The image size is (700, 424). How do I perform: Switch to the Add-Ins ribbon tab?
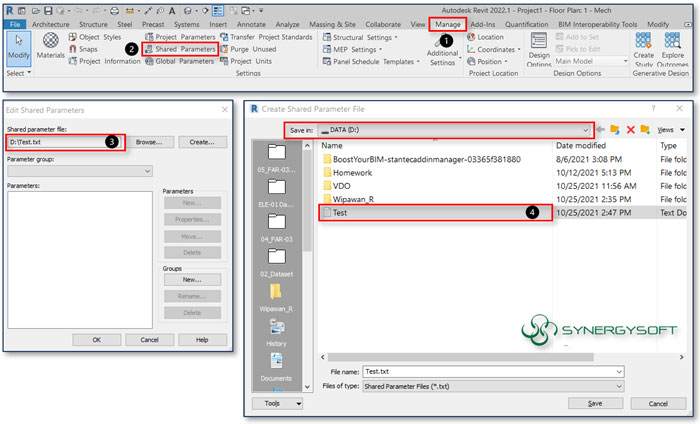pos(483,25)
